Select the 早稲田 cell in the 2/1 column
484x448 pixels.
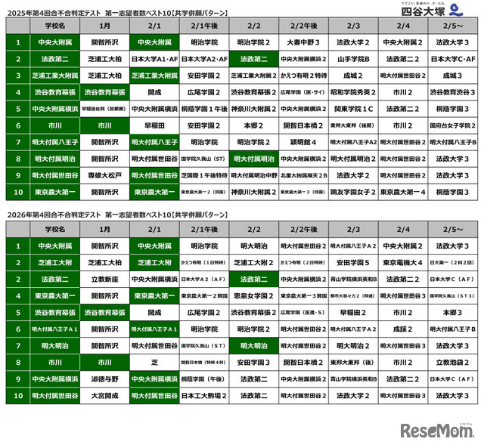coord(154,125)
